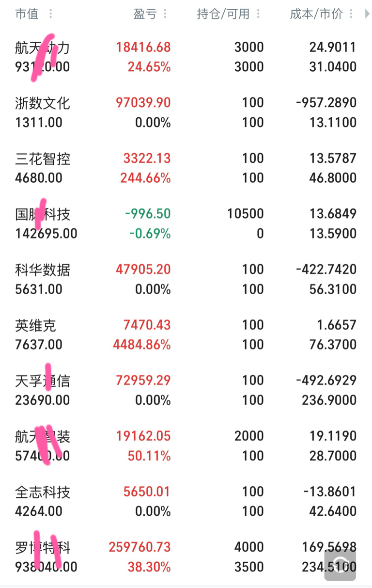Tap 英维克 profit percentage 4484.86%
This screenshot has width=372, height=588.
[141, 345]
